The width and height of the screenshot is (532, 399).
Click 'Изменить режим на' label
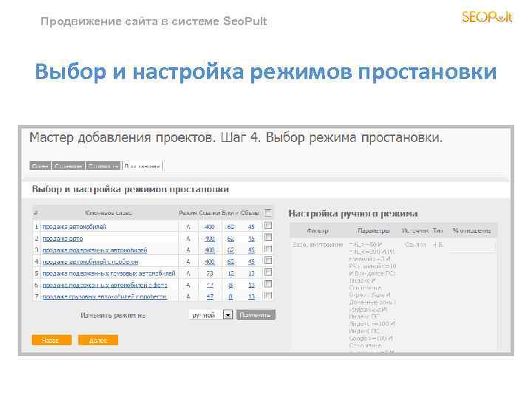click(113, 316)
